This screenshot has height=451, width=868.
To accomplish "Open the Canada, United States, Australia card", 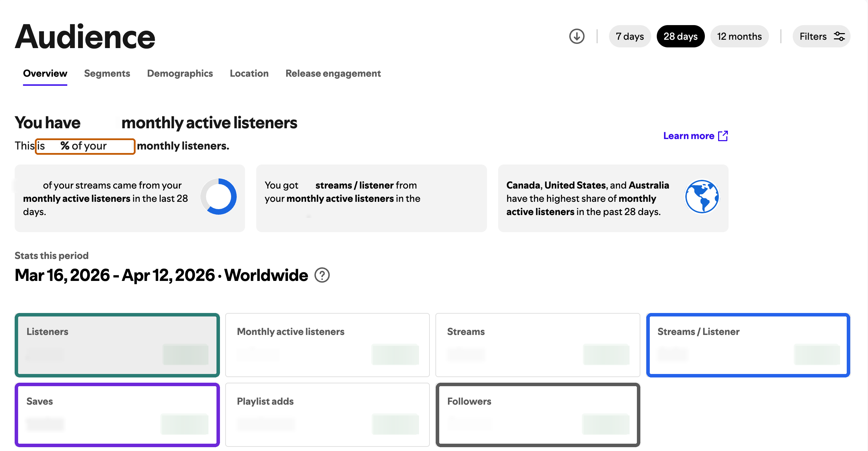I will coord(613,198).
